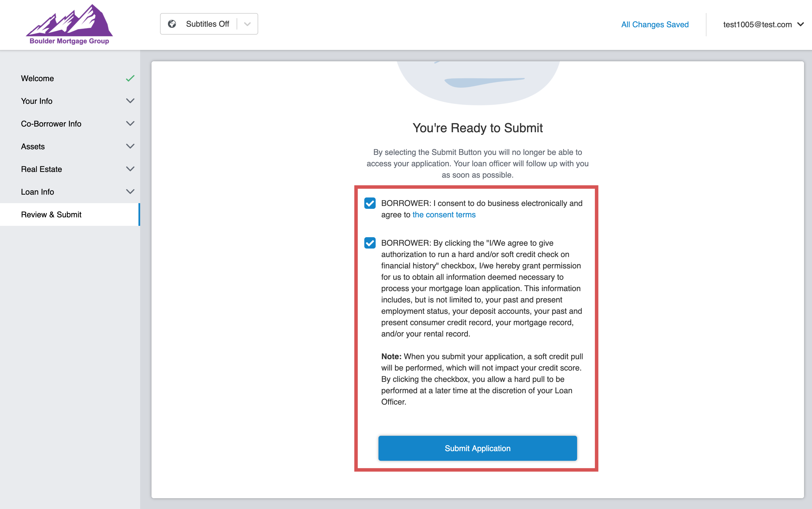Uncheck the electronic business consent checkbox

[x=370, y=203]
